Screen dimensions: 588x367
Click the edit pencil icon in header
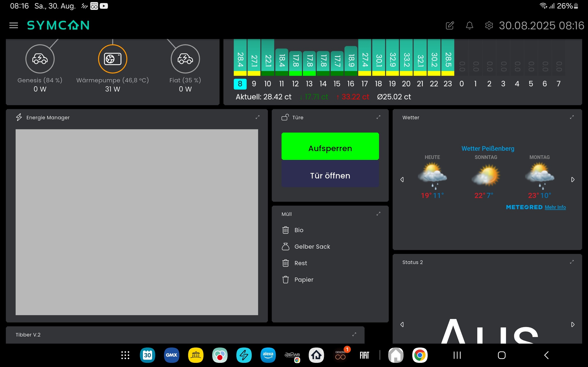pos(450,25)
